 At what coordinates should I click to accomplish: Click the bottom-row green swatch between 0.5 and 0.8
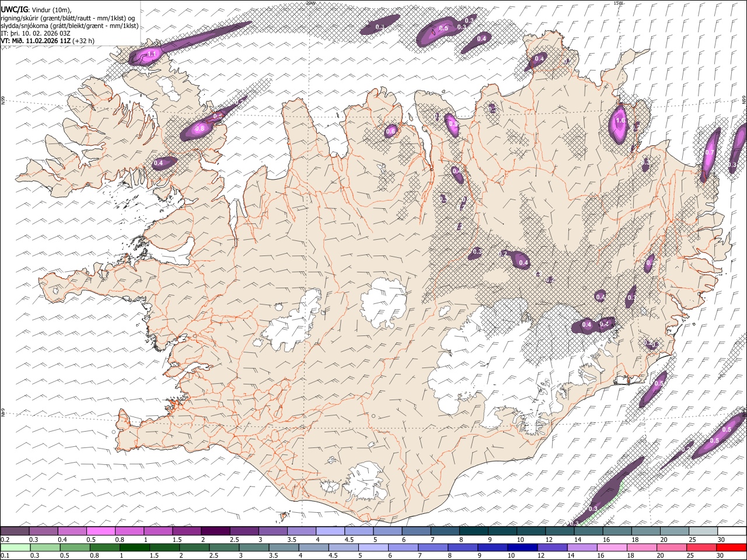pyautogui.click(x=75, y=547)
